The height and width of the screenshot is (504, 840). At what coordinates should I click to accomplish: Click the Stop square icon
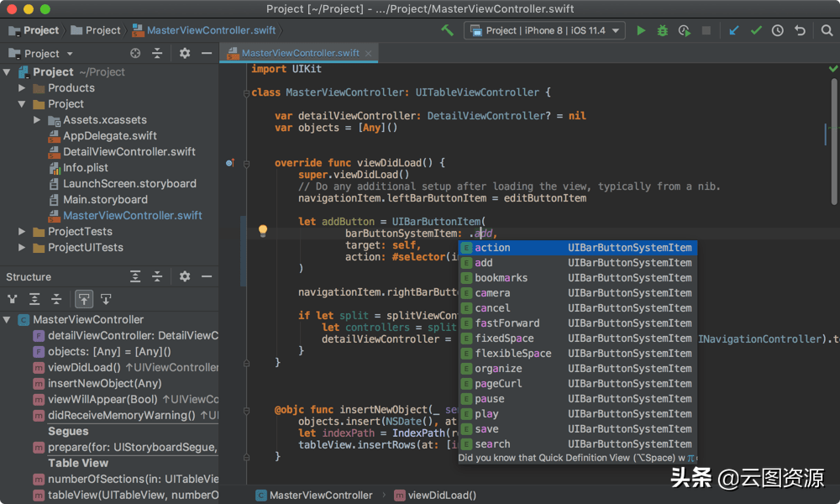(706, 30)
